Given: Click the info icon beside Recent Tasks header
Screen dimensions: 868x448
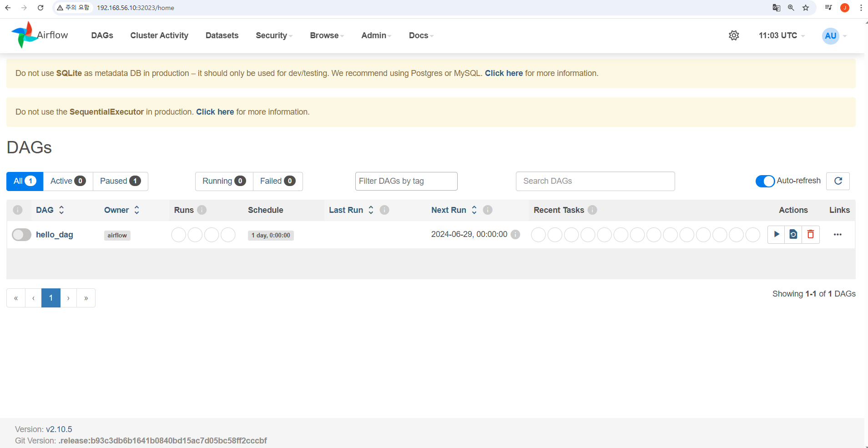Looking at the screenshot, I should coord(592,210).
